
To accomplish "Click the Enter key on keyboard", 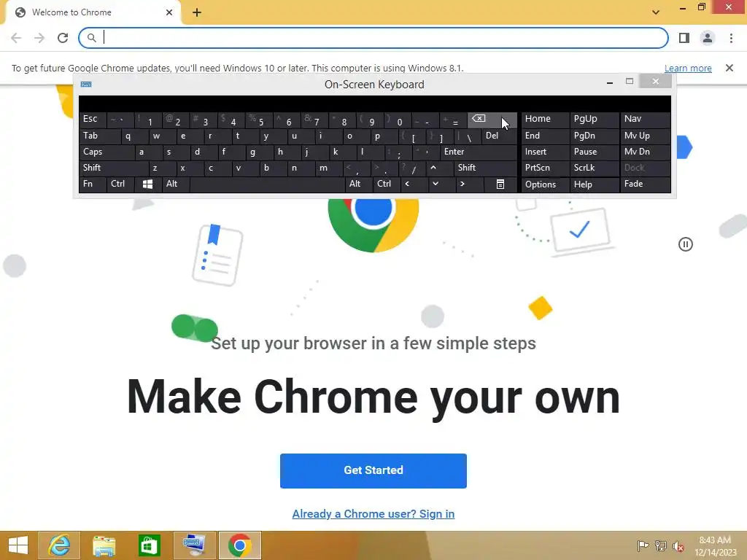I will click(x=479, y=152).
